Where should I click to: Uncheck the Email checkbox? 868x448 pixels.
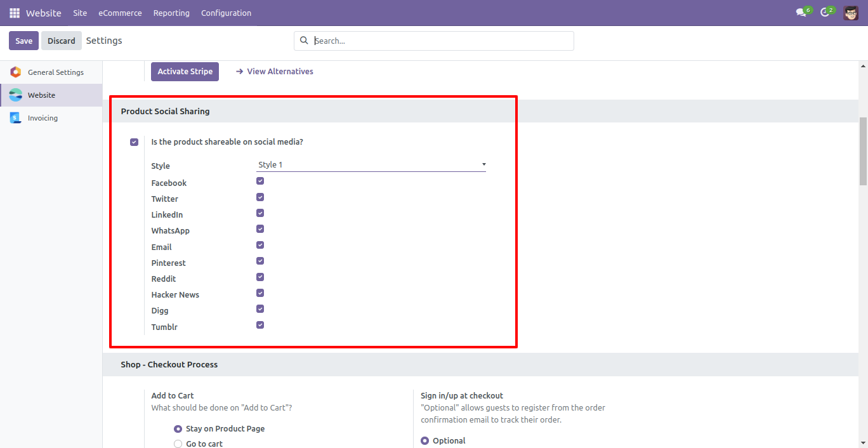260,245
